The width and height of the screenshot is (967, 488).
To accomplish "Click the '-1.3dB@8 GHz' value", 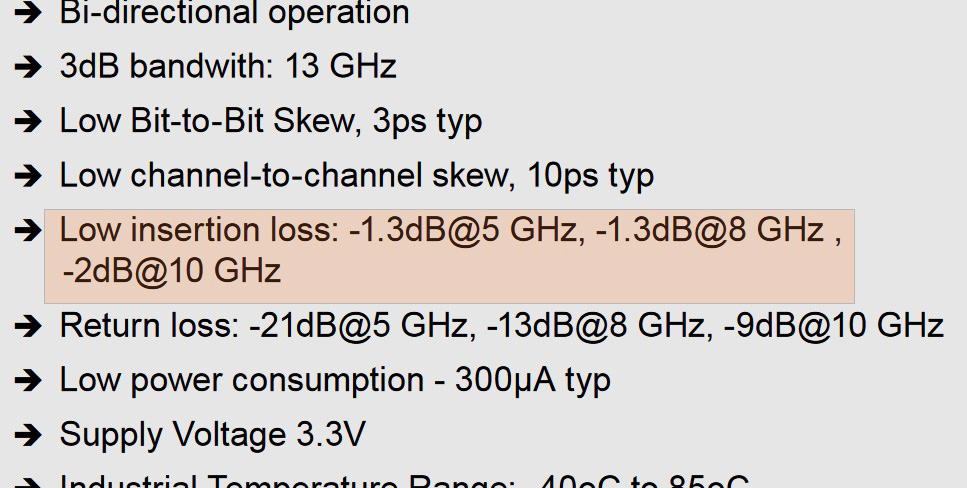I will click(710, 230).
